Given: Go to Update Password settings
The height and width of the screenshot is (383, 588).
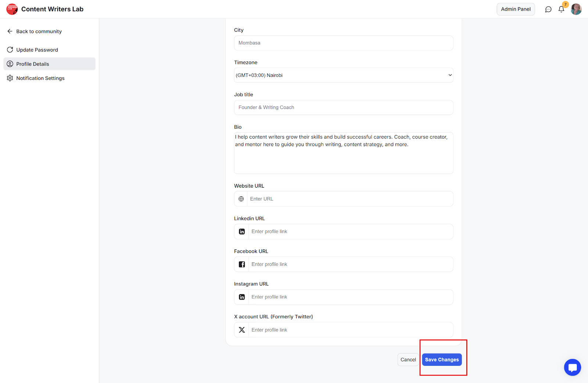Looking at the screenshot, I should (37, 50).
